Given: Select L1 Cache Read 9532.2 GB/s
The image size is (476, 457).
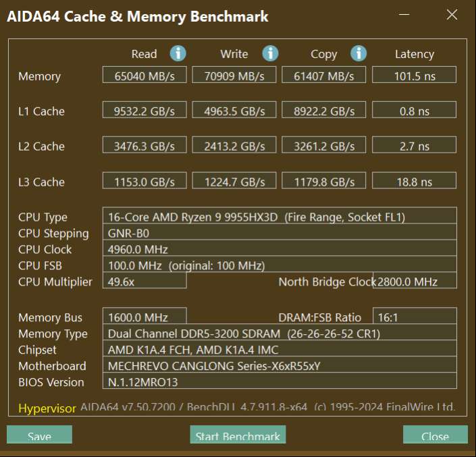Looking at the screenshot, I should 144,110.
